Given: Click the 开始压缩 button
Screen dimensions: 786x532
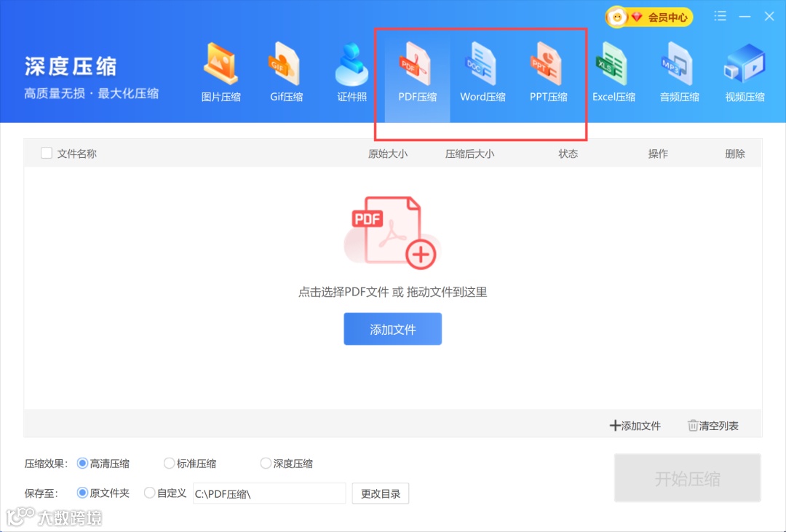Looking at the screenshot, I should pyautogui.click(x=687, y=478).
